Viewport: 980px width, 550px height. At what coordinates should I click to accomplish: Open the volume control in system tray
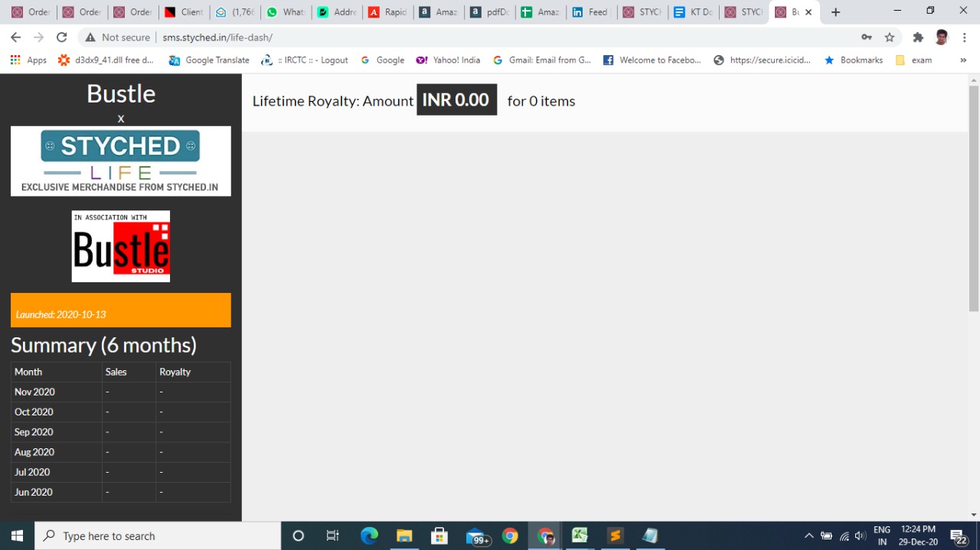coord(861,535)
